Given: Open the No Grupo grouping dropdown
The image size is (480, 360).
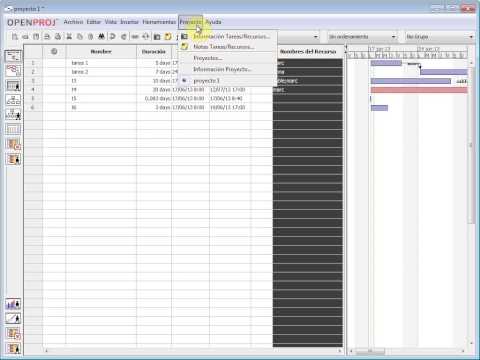Looking at the screenshot, I should coord(440,37).
